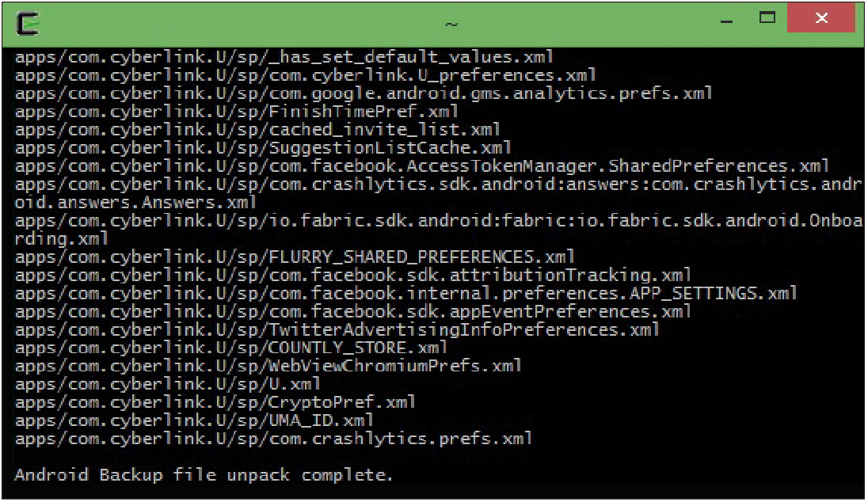The height and width of the screenshot is (502, 868).
Task: Click the gms.analytics.prefs.xml line
Action: 364,93
